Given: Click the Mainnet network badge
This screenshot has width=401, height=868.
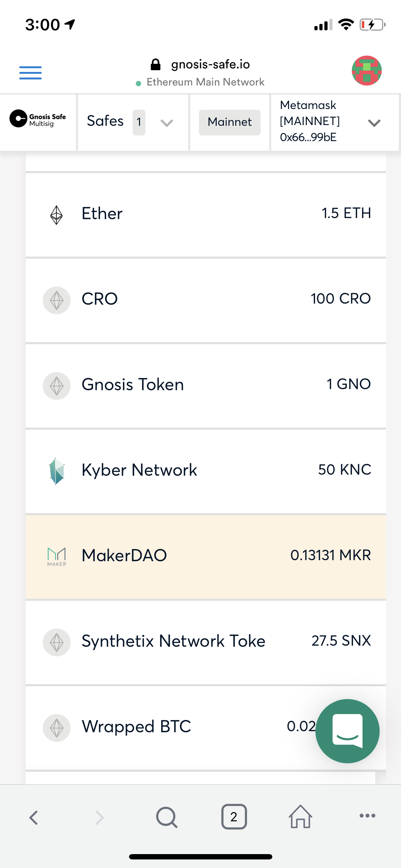Looking at the screenshot, I should [x=230, y=122].
